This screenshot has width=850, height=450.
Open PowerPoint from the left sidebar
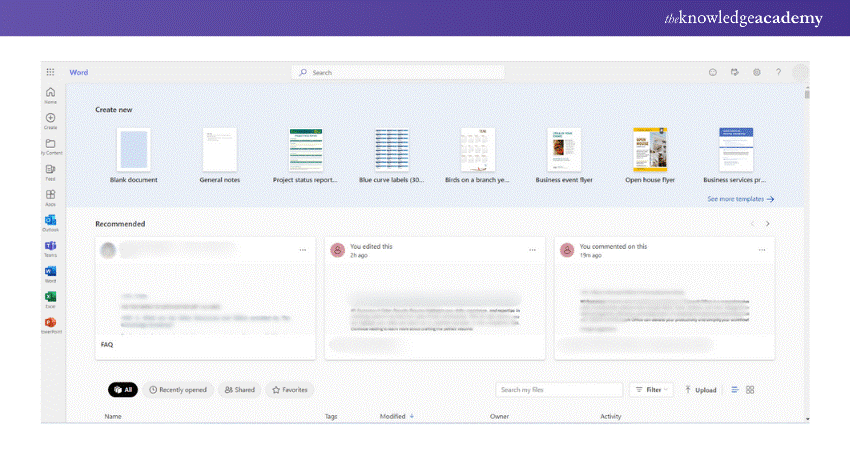[50, 323]
